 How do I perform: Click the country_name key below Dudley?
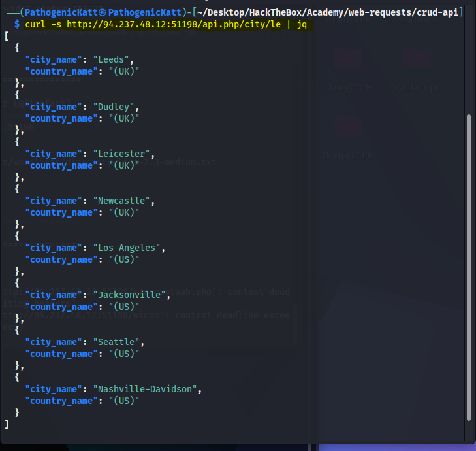pos(61,118)
